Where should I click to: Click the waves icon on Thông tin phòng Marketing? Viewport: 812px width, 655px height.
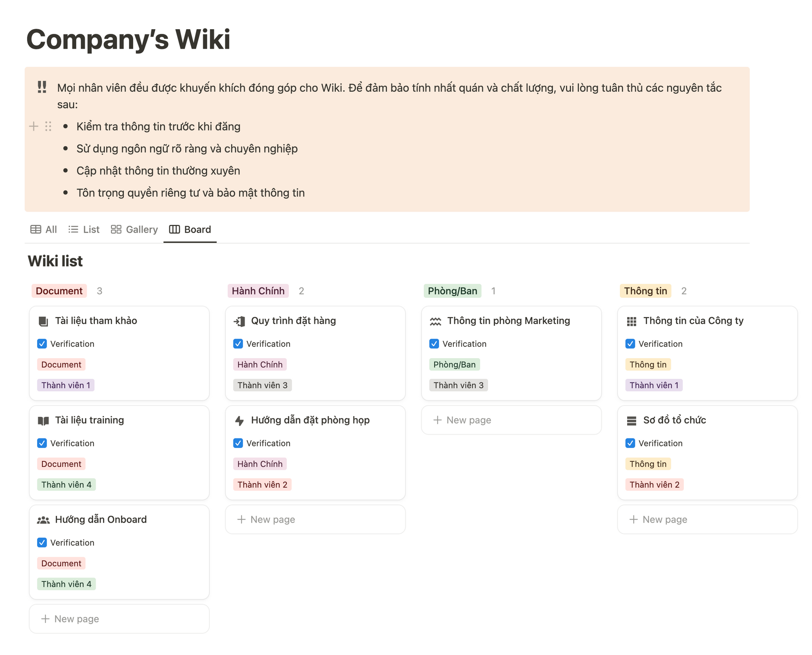(x=436, y=321)
